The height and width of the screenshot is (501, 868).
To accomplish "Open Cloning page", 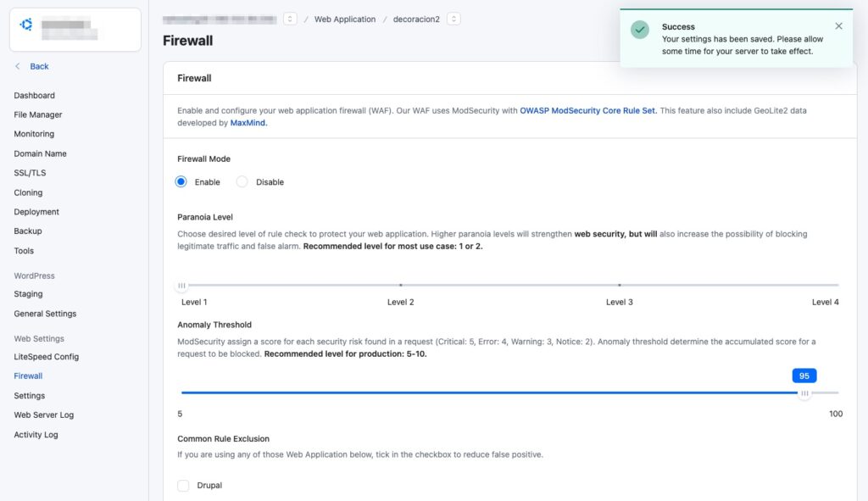I will pyautogui.click(x=28, y=192).
